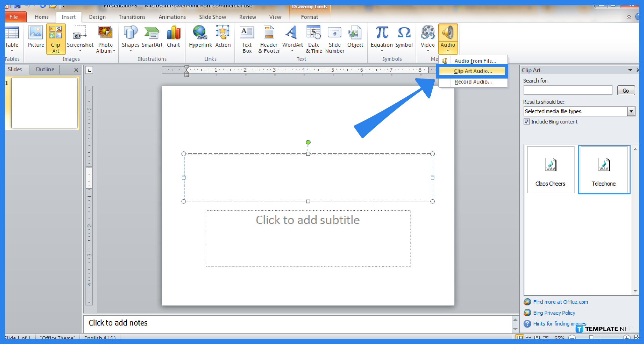
Task: Switch to Reading view
Action: click(x=537, y=338)
